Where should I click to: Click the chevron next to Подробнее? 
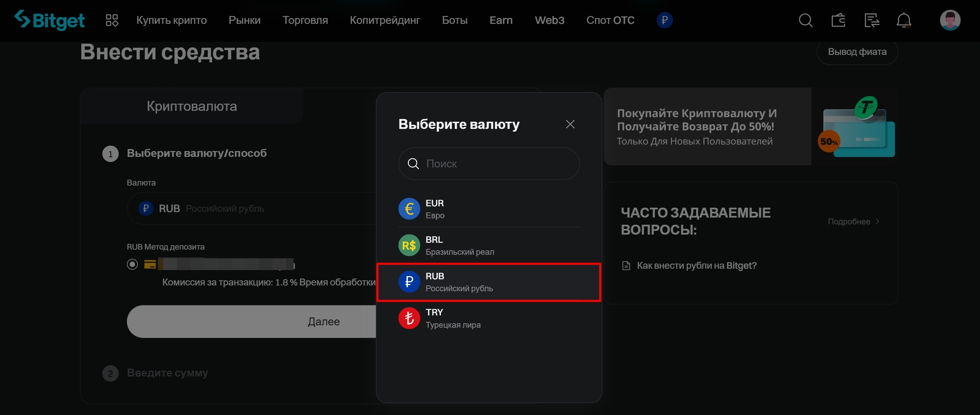[877, 221]
